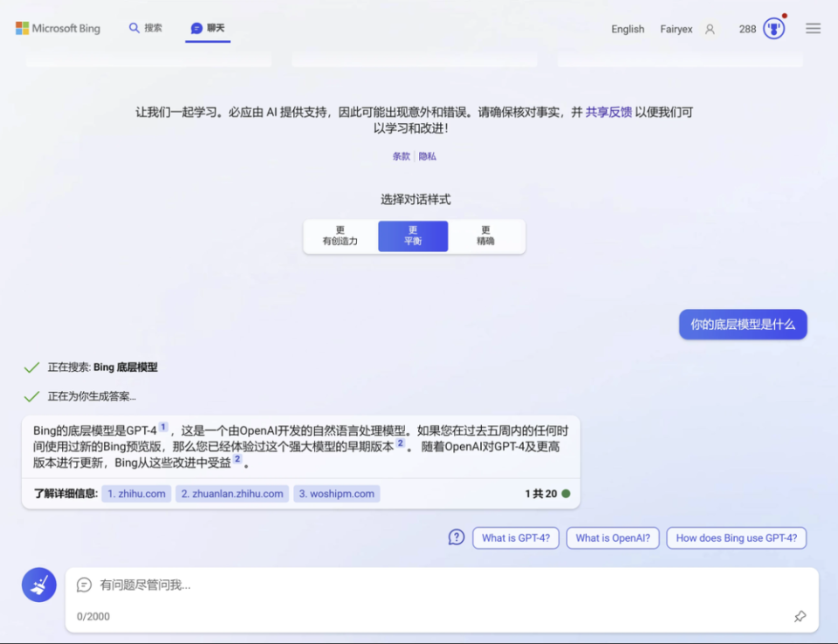
Task: Start a new topic with the broom icon
Action: pos(38,585)
